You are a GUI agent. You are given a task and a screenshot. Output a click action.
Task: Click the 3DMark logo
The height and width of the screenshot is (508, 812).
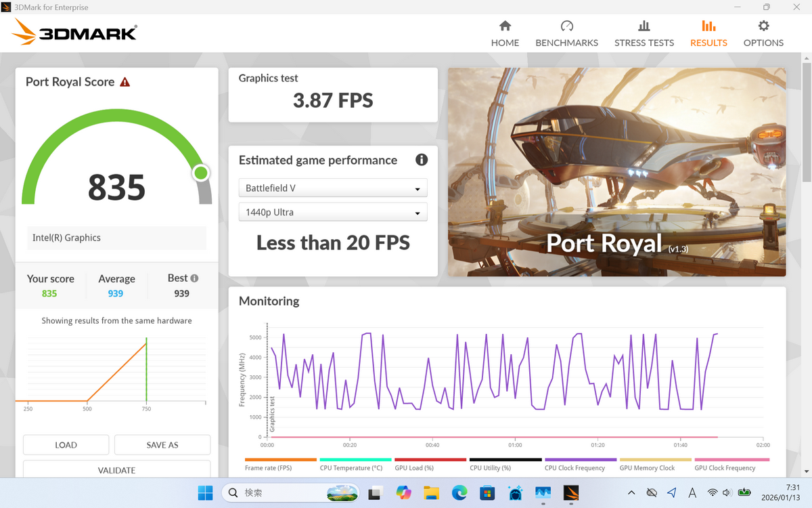click(x=74, y=32)
